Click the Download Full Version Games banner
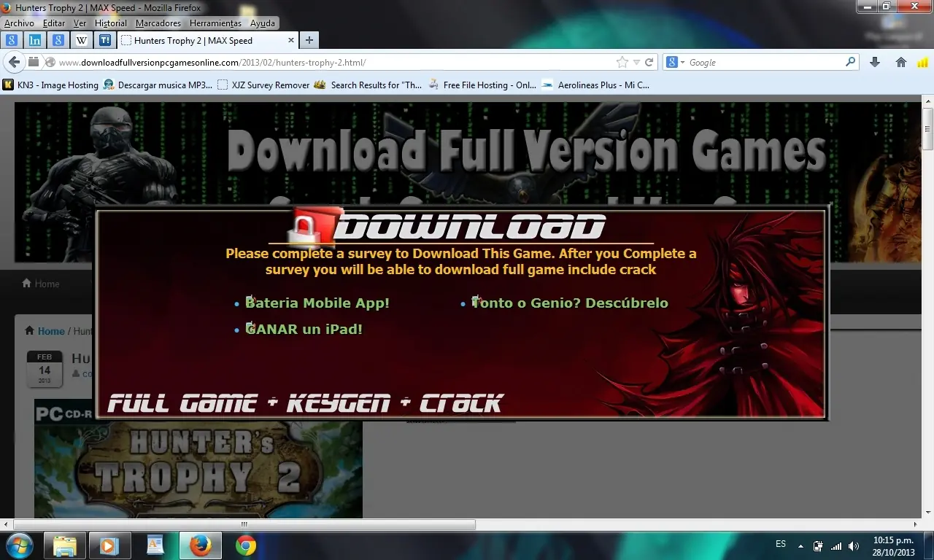This screenshot has height=560, width=934. (x=468, y=181)
